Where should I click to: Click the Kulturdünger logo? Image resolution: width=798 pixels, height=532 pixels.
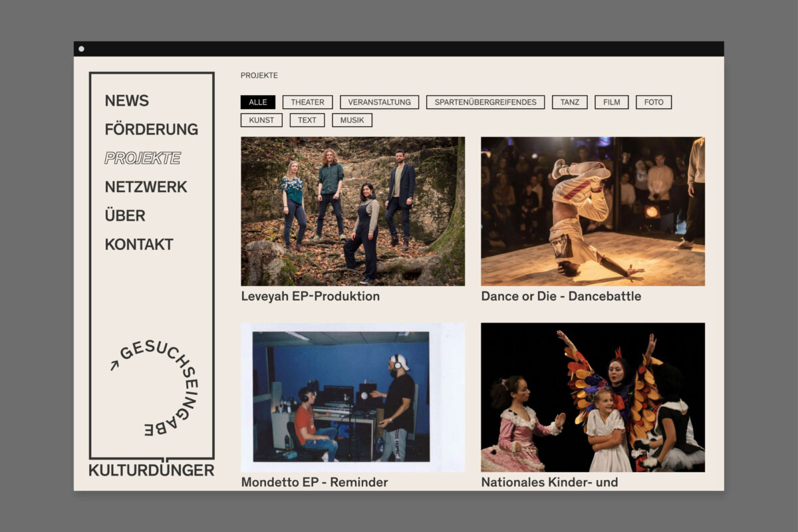click(152, 470)
